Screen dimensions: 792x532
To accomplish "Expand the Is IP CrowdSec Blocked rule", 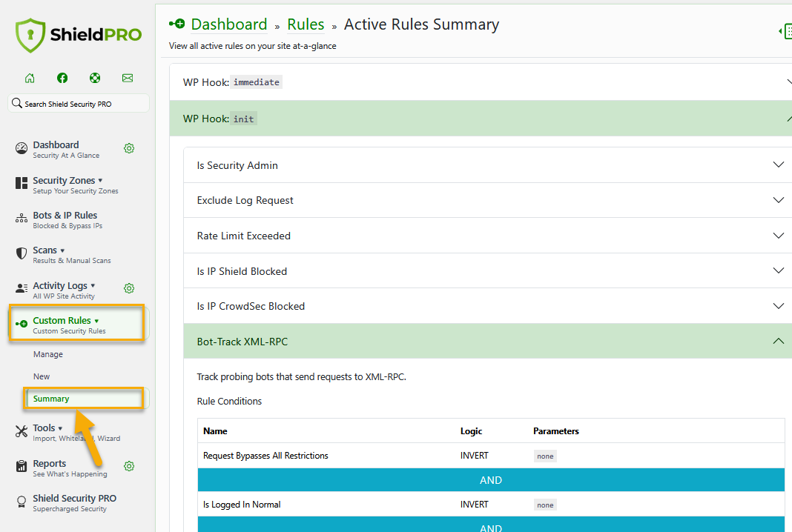I will pos(487,306).
